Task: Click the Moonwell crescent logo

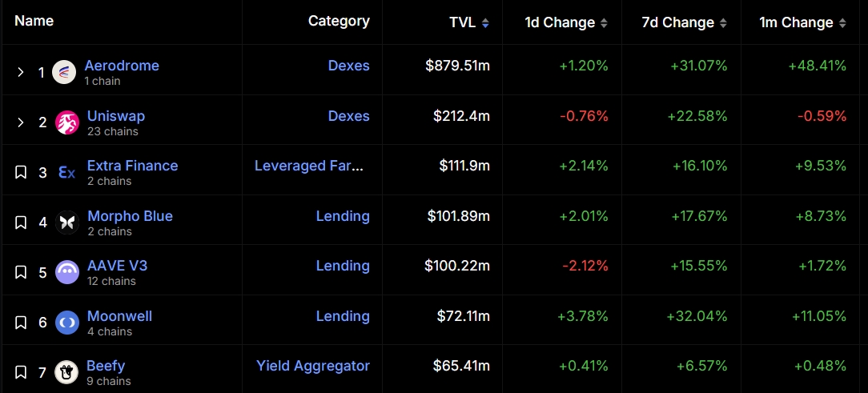Action: (x=67, y=322)
